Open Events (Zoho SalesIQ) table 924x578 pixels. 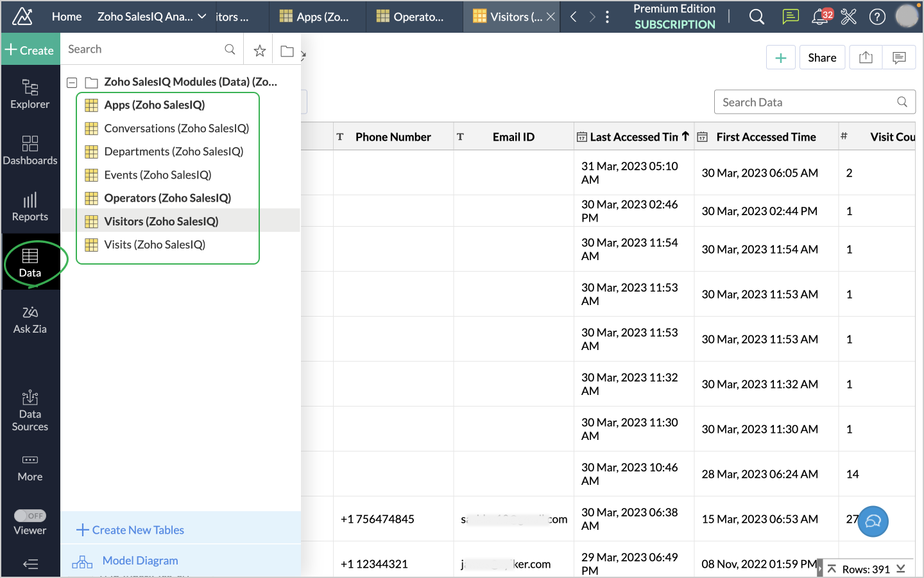[158, 175]
